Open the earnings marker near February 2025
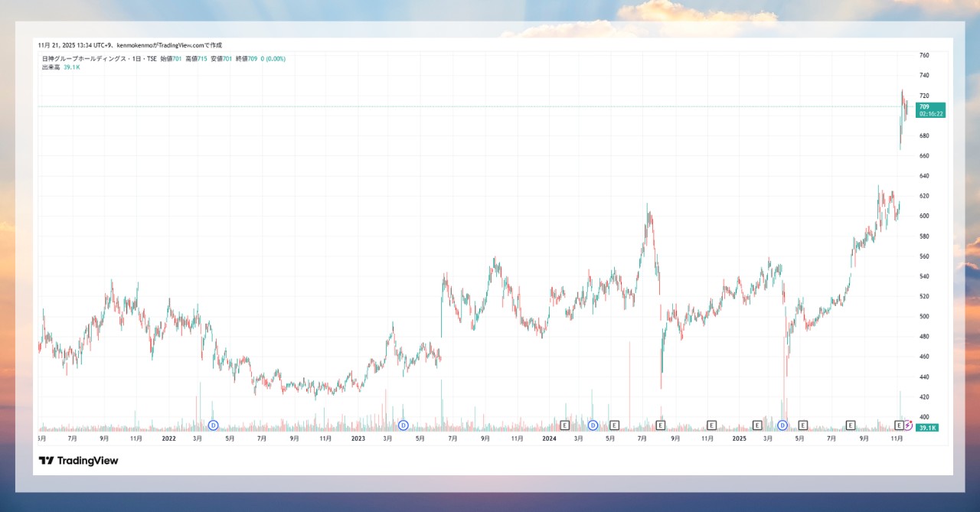This screenshot has height=512, width=980. tap(757, 425)
